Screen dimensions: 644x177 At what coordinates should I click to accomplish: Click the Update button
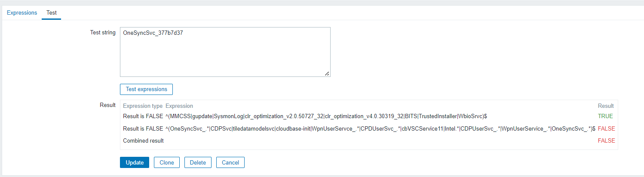[x=135, y=162]
